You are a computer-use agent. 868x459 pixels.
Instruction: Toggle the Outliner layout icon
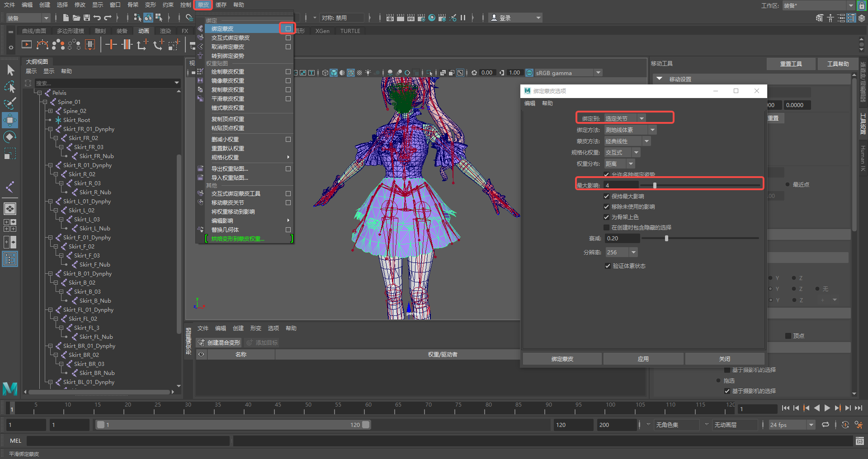pyautogui.click(x=10, y=259)
